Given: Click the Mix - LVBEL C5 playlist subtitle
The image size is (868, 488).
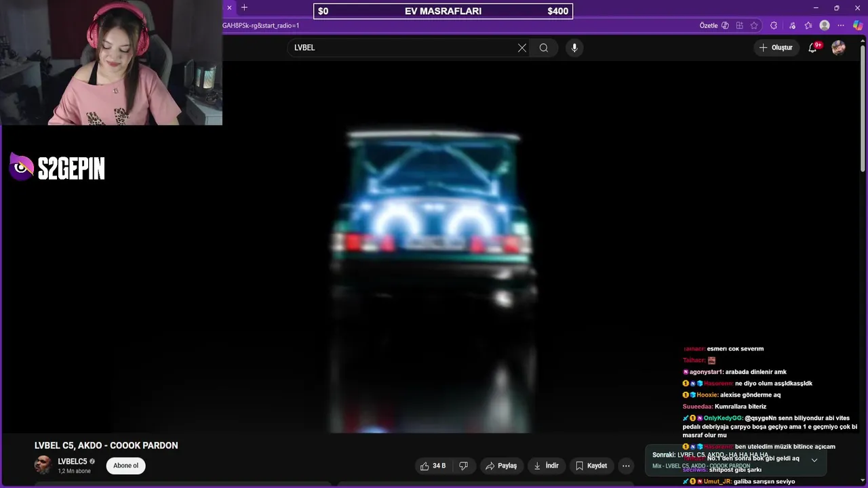Looking at the screenshot, I should [x=701, y=466].
